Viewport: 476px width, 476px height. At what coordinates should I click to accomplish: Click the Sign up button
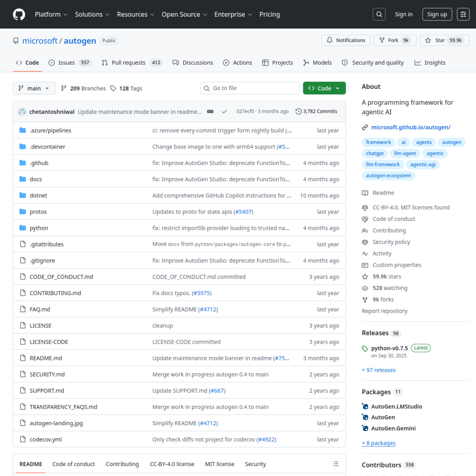point(437,14)
